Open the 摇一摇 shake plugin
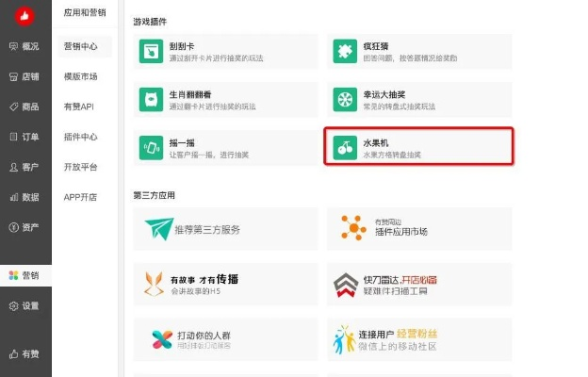The width and height of the screenshot is (588, 377). (226, 148)
